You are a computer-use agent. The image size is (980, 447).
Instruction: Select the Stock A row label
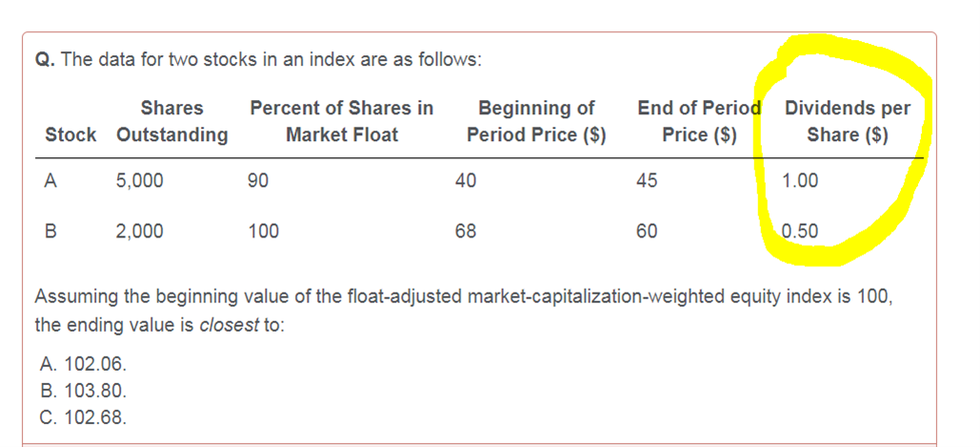51,181
